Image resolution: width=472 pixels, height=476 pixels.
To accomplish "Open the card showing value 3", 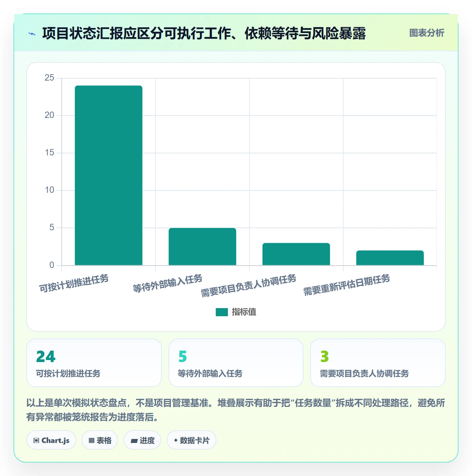I will [378, 363].
